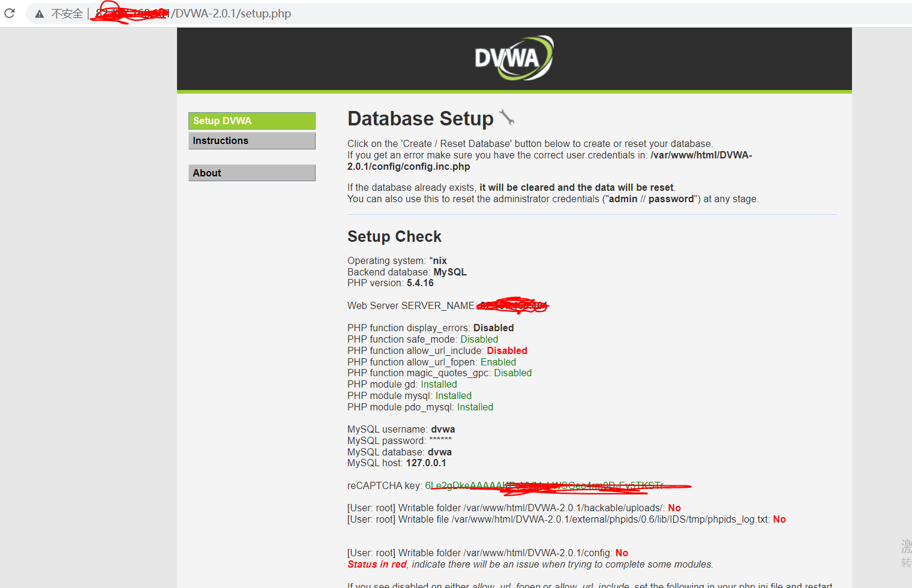Click the Setup Check heading
This screenshot has width=912, height=588.
pos(394,236)
